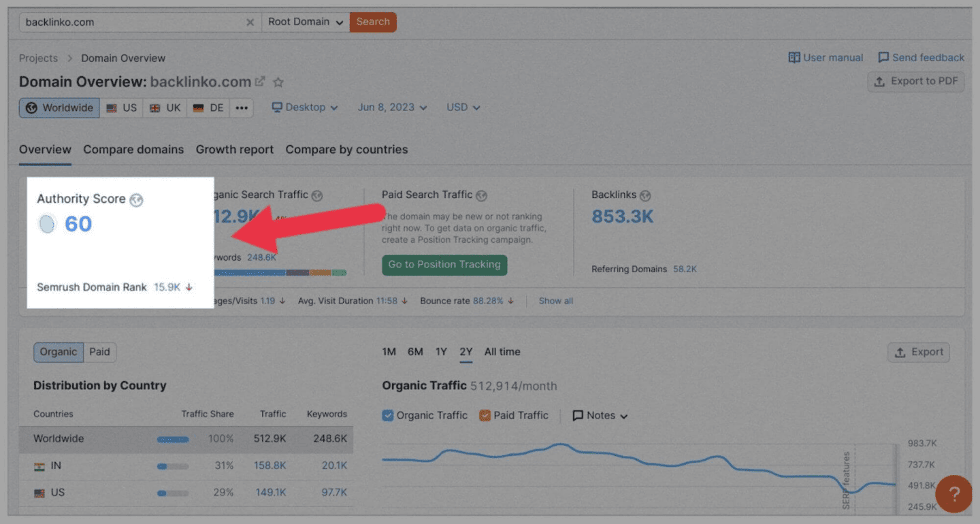Click the info icon next to Authority Score

pos(136,199)
